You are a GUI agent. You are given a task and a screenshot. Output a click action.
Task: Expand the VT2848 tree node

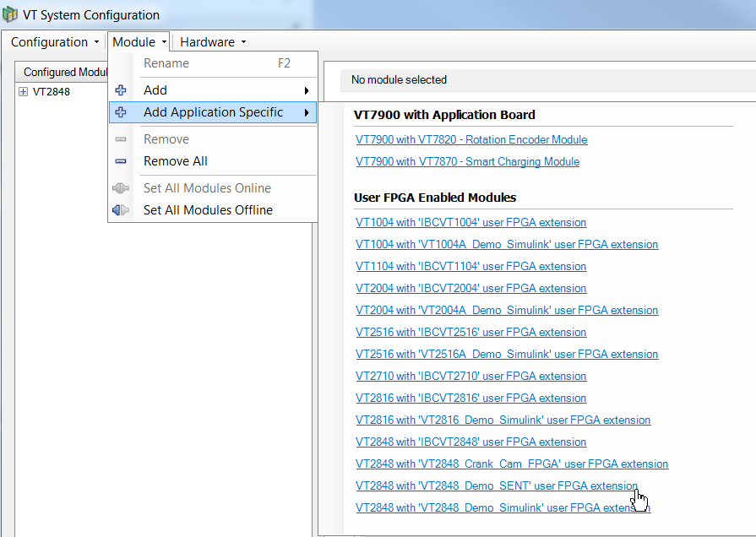coord(23,92)
